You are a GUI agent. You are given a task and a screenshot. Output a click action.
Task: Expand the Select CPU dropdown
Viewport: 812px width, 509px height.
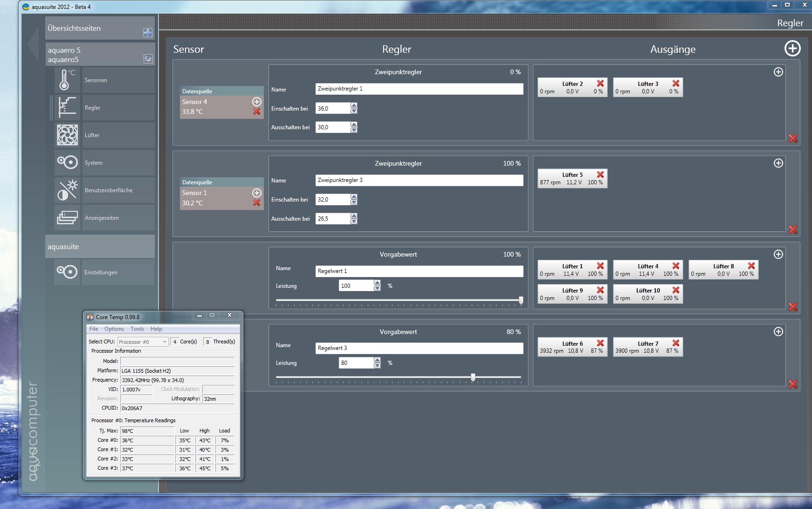[x=165, y=342]
